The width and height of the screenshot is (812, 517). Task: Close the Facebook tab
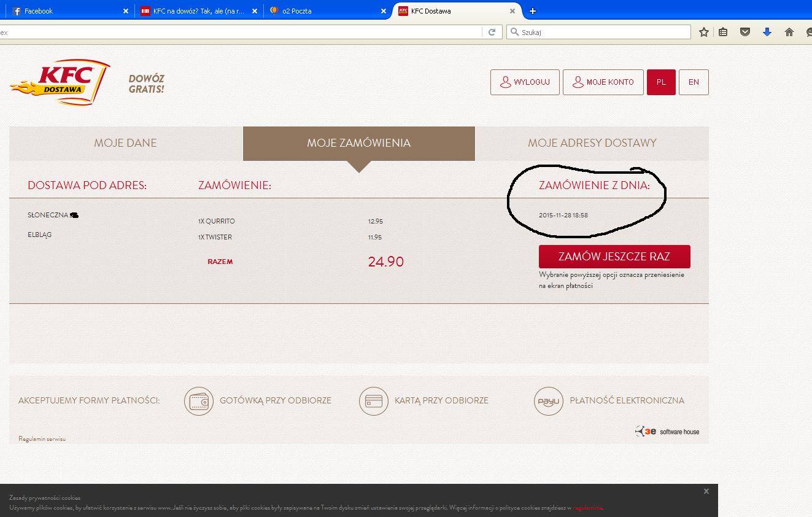pos(126,11)
